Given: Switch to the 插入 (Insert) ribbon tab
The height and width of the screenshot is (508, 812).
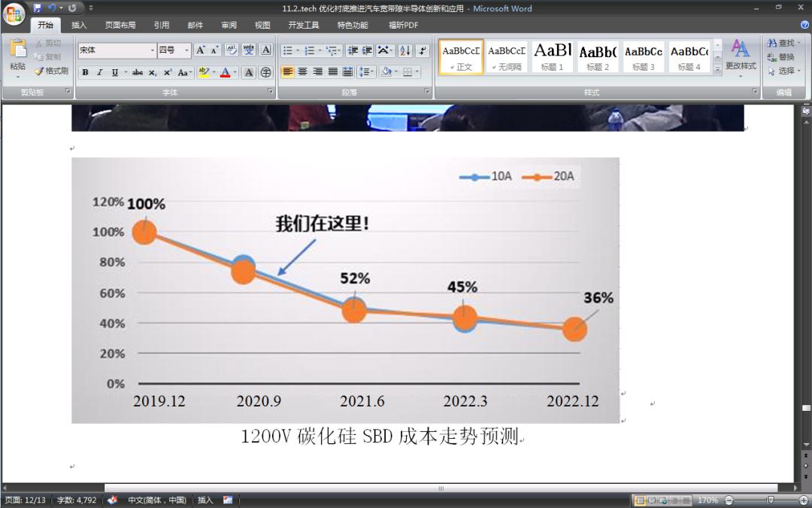Looking at the screenshot, I should tap(79, 25).
